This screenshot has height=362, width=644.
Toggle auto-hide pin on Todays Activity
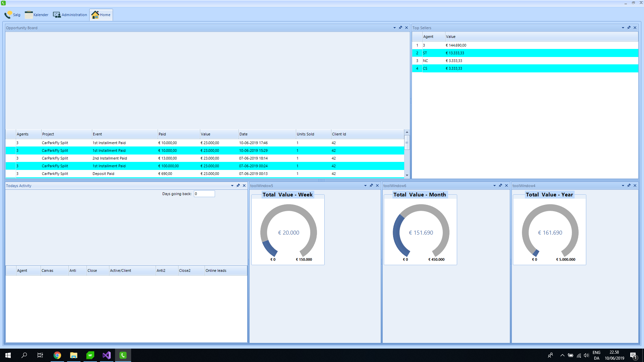pos(238,186)
